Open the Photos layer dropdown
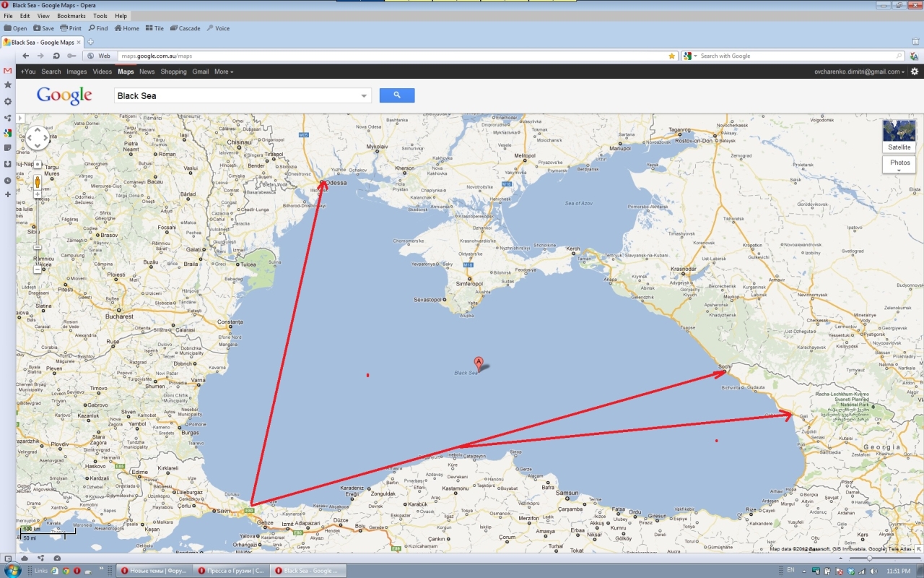This screenshot has width=924, height=578. (899, 165)
